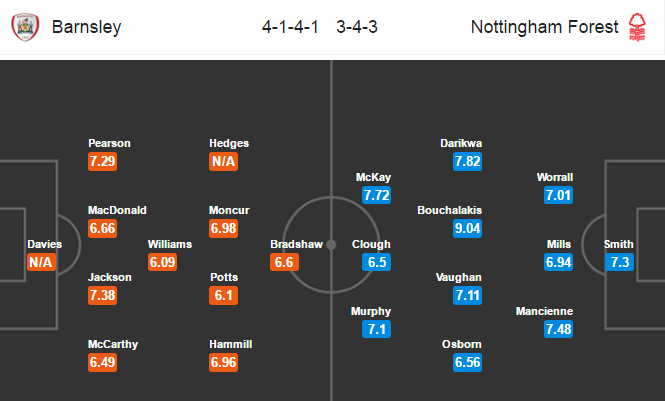Select Hedges N/A rating badge
This screenshot has width=665, height=401.
[x=224, y=162]
